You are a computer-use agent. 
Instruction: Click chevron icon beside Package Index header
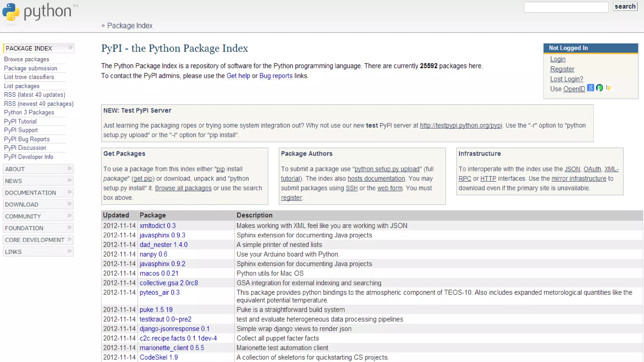click(70, 48)
